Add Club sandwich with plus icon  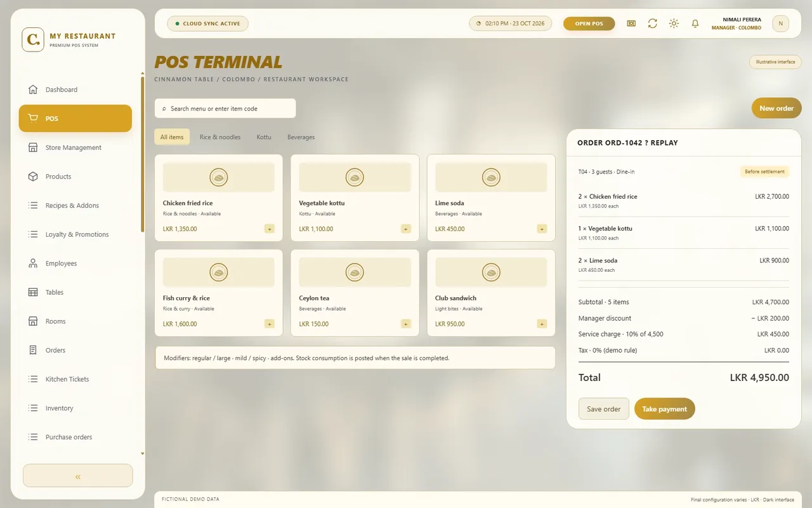click(x=542, y=324)
